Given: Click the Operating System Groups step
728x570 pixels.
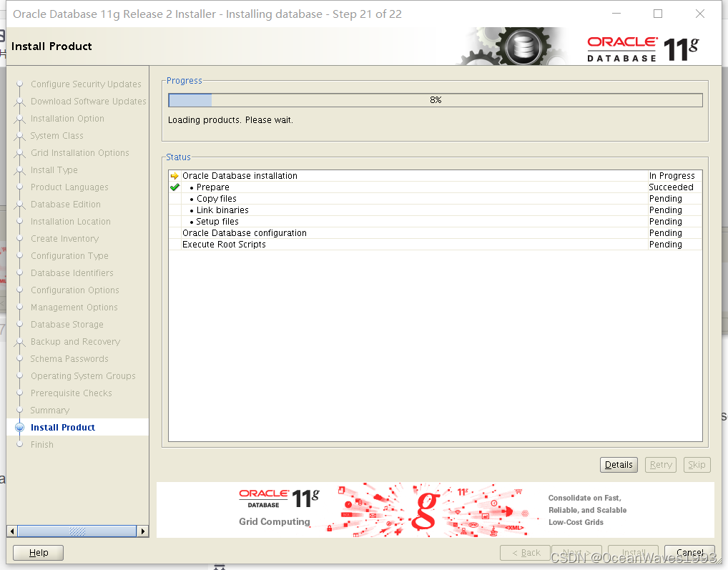Looking at the screenshot, I should [x=83, y=376].
